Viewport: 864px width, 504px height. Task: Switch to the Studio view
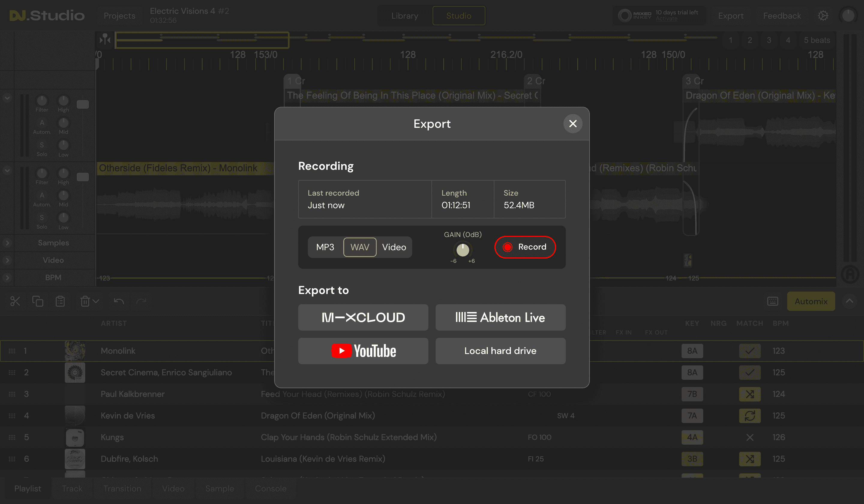click(459, 16)
